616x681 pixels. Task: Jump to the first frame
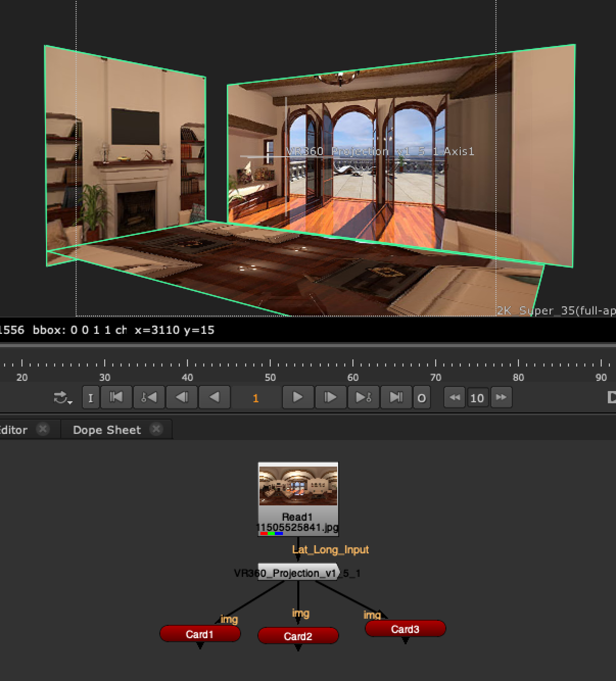pos(116,397)
